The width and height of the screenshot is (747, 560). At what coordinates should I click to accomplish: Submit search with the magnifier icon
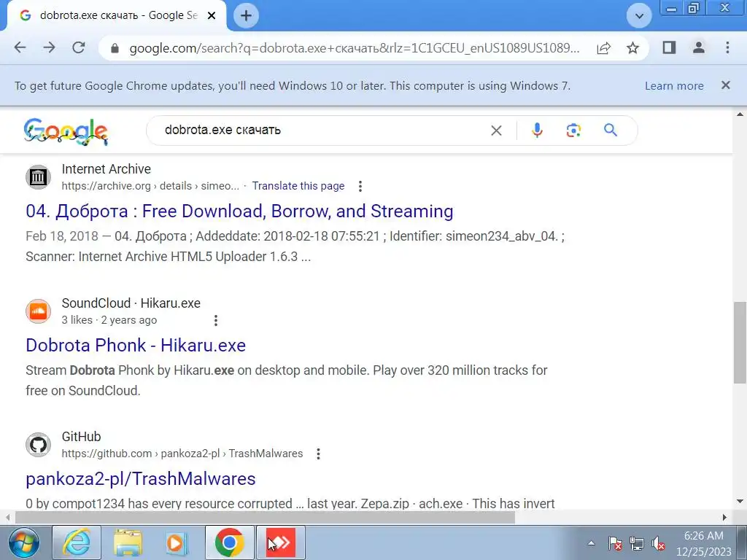[611, 130]
